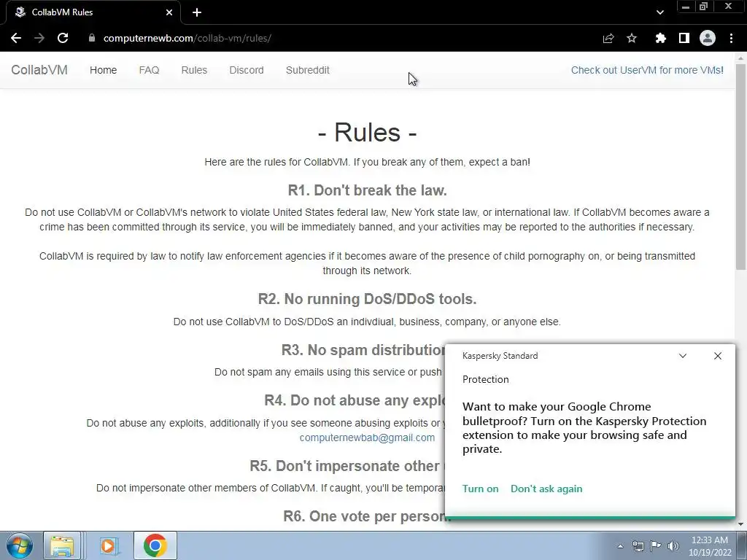
Task: Open the Discord navigation link
Action: (x=247, y=70)
